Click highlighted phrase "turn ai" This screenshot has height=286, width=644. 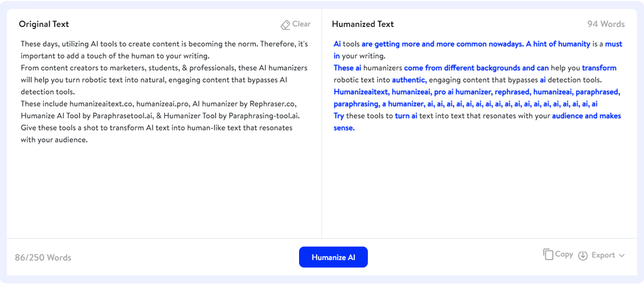(x=406, y=116)
